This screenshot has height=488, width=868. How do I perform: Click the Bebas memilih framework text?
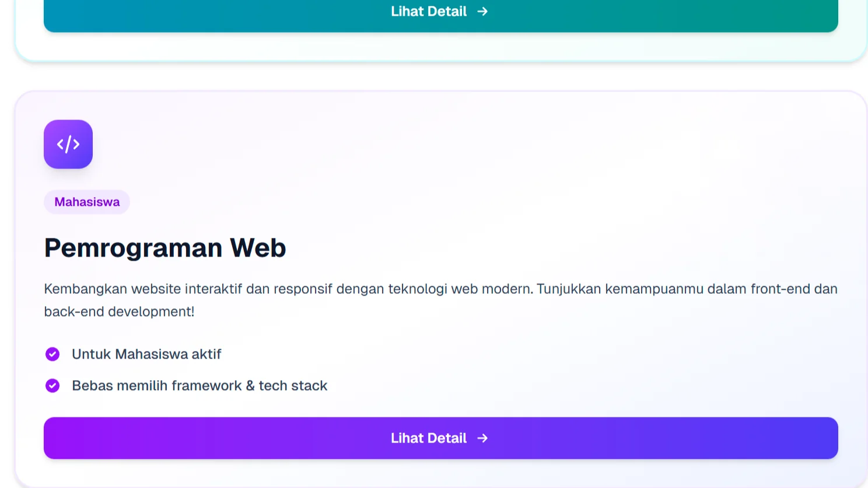coord(156,386)
